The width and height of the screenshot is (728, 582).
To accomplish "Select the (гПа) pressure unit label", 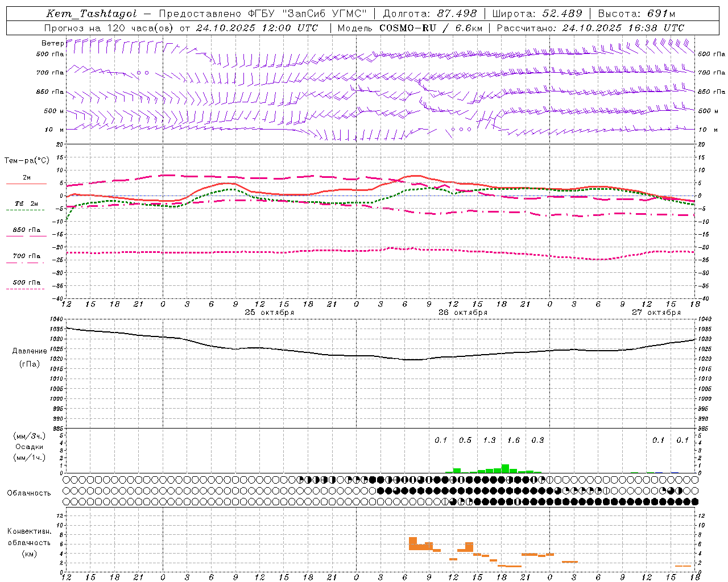I will coord(30,364).
